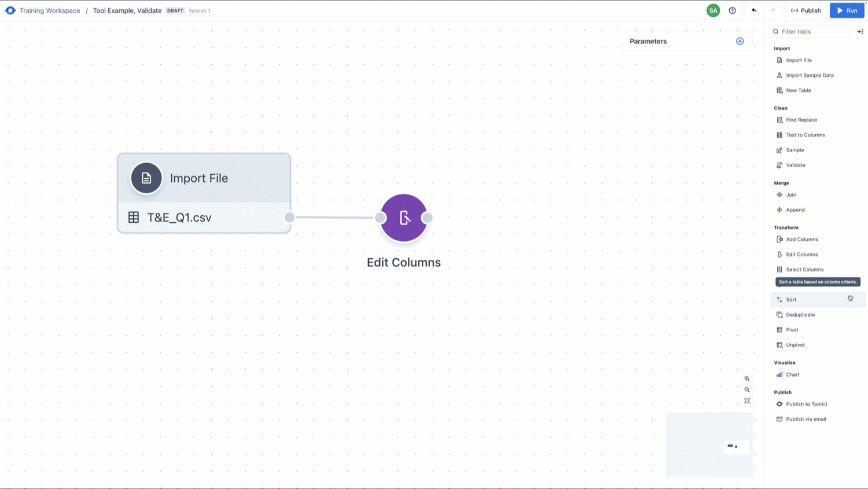868x489 pixels.
Task: Click the Publish button
Action: [806, 10]
